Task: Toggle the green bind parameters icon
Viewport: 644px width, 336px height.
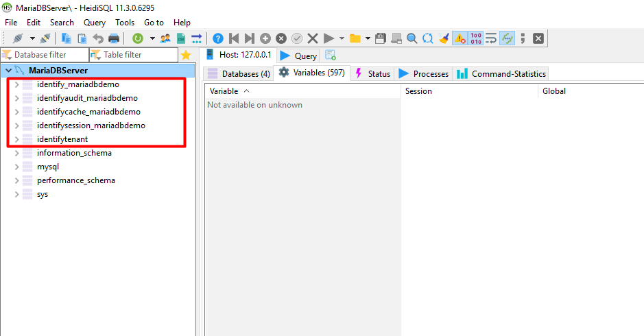Action: [x=508, y=38]
